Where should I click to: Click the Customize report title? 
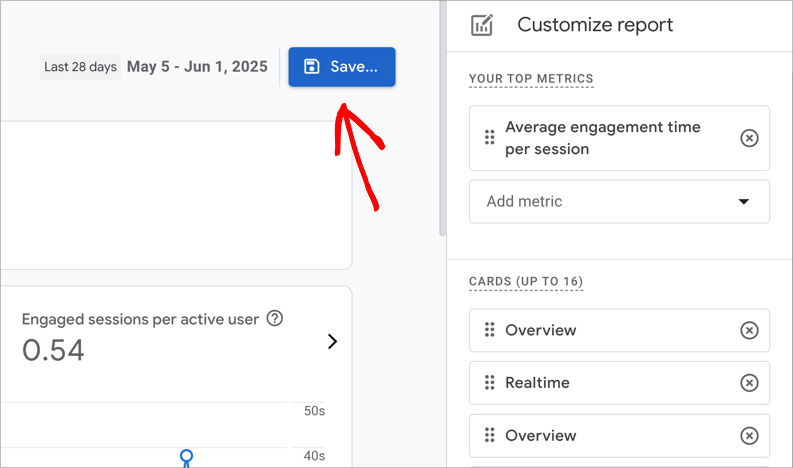click(x=595, y=25)
